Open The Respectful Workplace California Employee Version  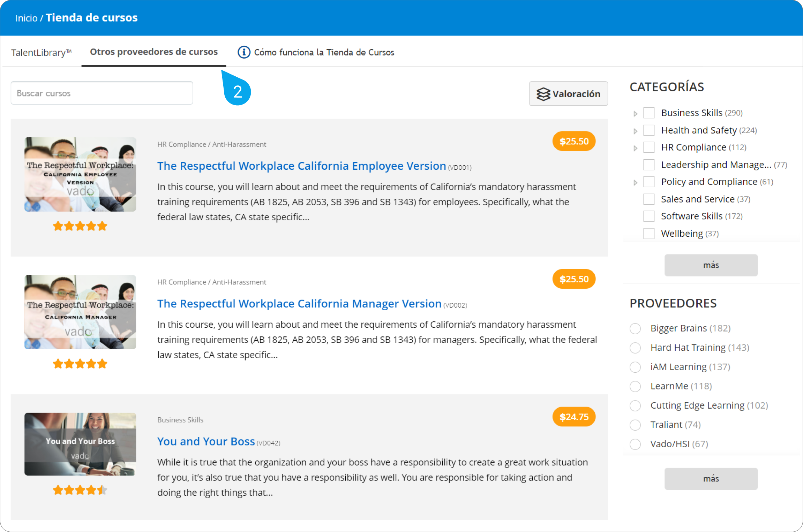(301, 166)
